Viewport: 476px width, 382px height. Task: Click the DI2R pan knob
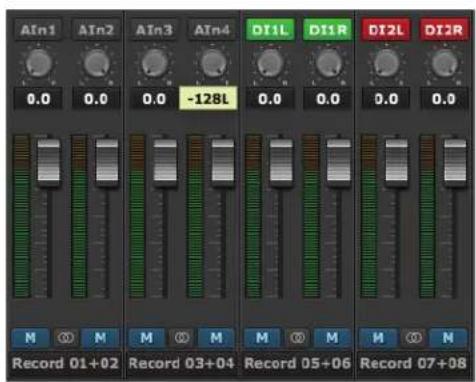(445, 63)
